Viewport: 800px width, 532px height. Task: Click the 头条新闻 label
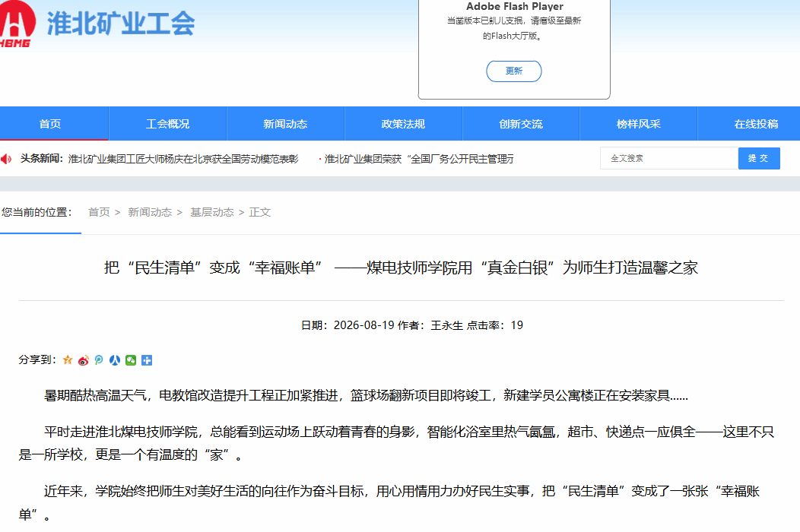tap(41, 159)
